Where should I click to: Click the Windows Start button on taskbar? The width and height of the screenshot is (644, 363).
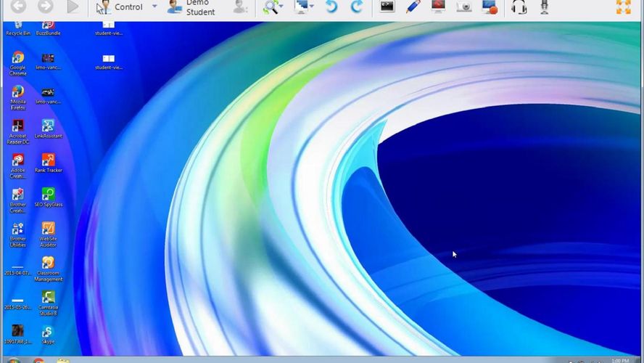[13, 359]
